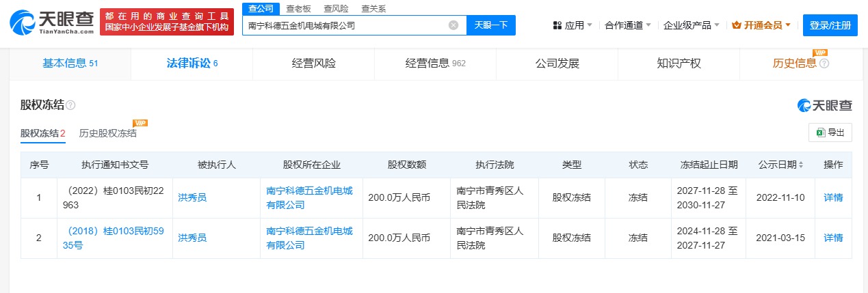
Task: Click the red 商业查询工具 banner
Action: [166, 22]
